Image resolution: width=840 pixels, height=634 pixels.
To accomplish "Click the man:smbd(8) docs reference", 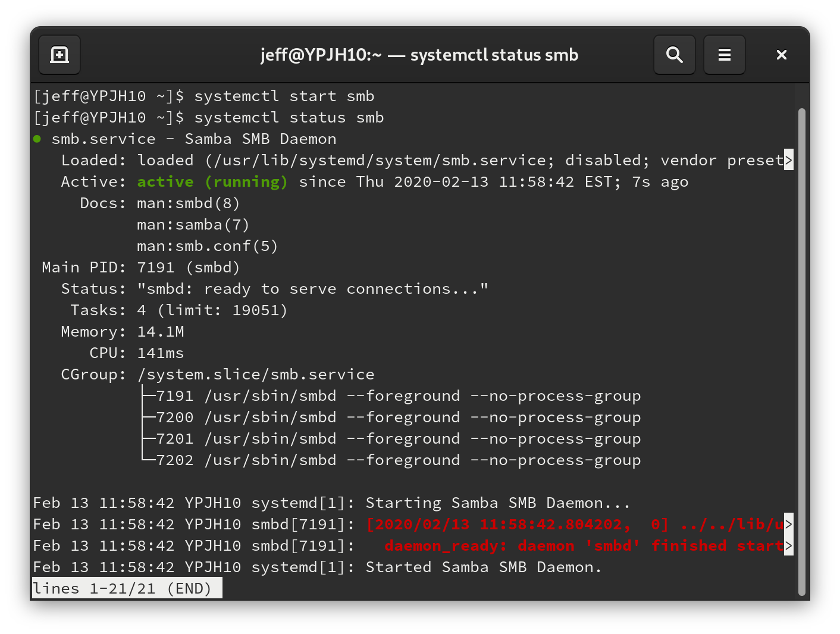I will coord(188,203).
